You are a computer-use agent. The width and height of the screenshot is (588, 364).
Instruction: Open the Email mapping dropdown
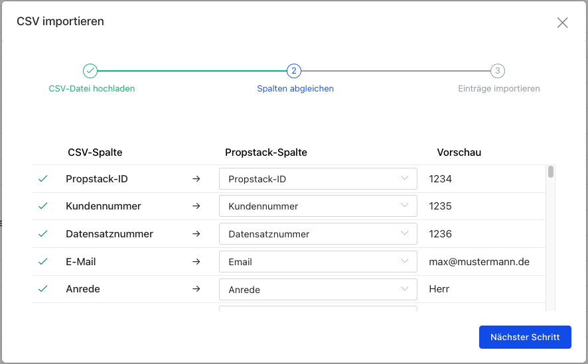coord(318,262)
